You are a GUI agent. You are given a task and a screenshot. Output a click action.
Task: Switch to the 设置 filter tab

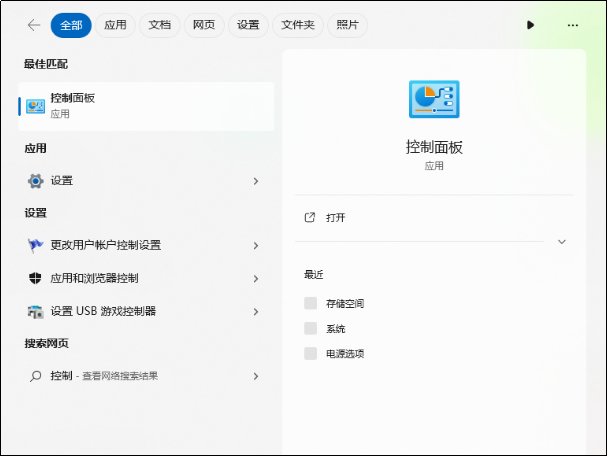pyautogui.click(x=248, y=25)
